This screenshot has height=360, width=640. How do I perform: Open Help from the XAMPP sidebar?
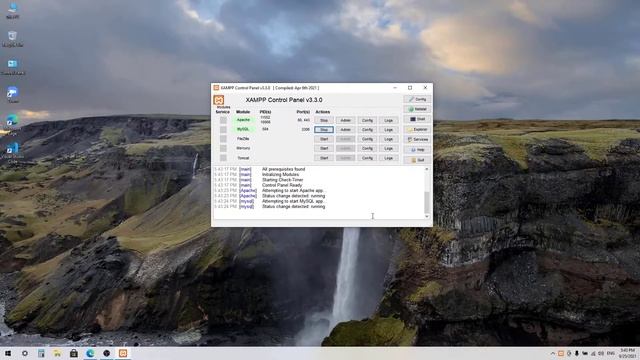pyautogui.click(x=417, y=150)
